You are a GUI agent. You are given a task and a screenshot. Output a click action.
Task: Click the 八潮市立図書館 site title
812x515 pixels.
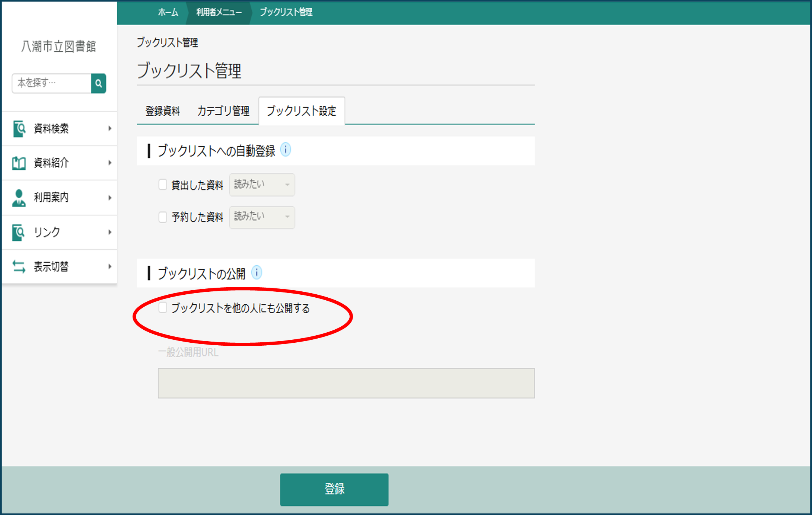point(59,47)
